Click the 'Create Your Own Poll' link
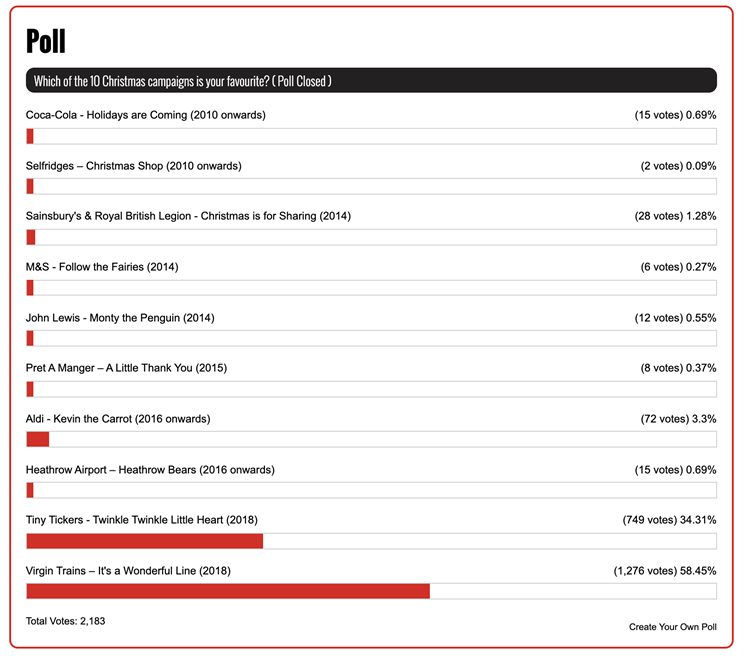The height and width of the screenshot is (656, 743). point(672,627)
